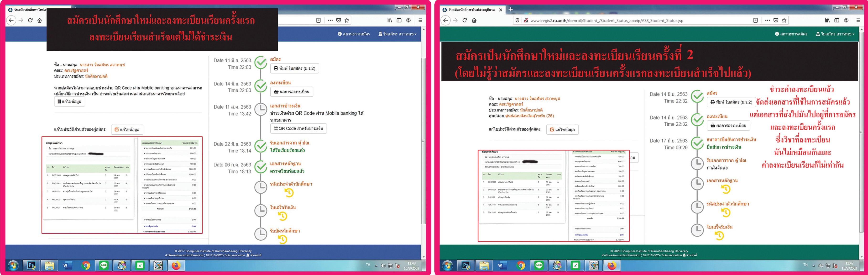
Task: Open LINE from right screenshot taskbar
Action: [x=539, y=265]
